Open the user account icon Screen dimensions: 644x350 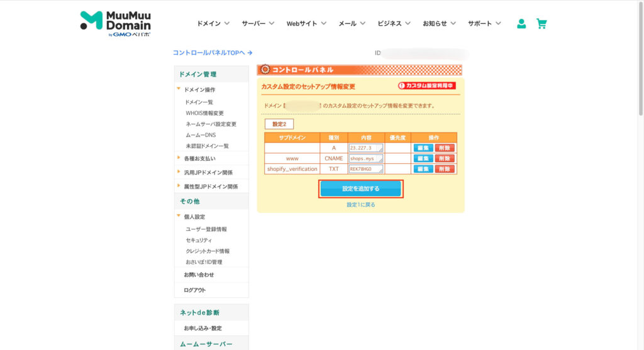click(521, 24)
